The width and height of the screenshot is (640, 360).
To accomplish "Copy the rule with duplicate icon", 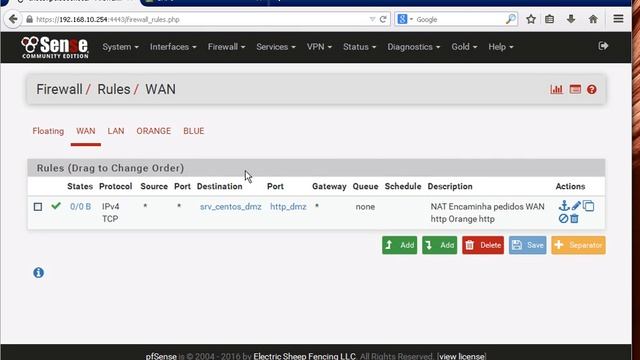I will (x=589, y=206).
